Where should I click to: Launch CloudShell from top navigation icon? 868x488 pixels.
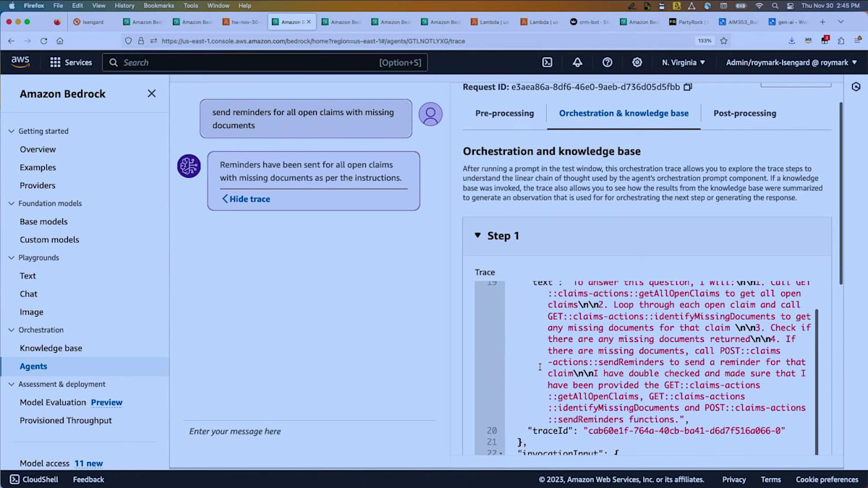pyautogui.click(x=548, y=62)
